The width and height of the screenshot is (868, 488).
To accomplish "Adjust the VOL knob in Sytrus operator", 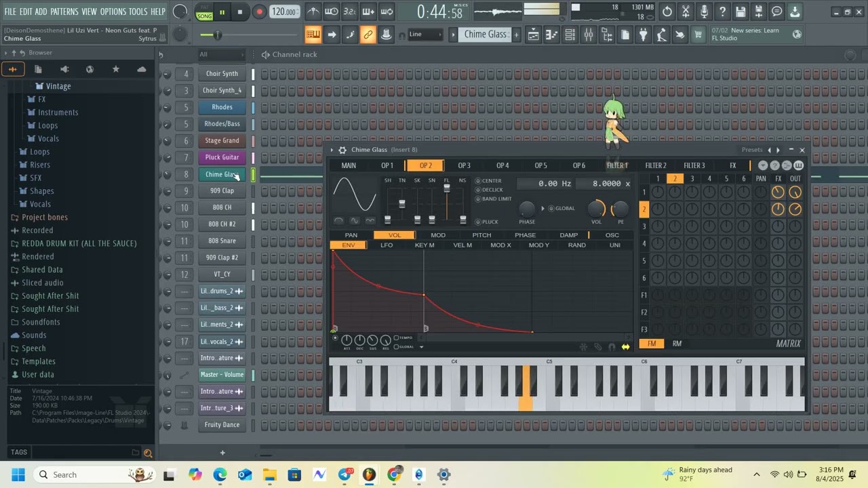I will click(596, 209).
